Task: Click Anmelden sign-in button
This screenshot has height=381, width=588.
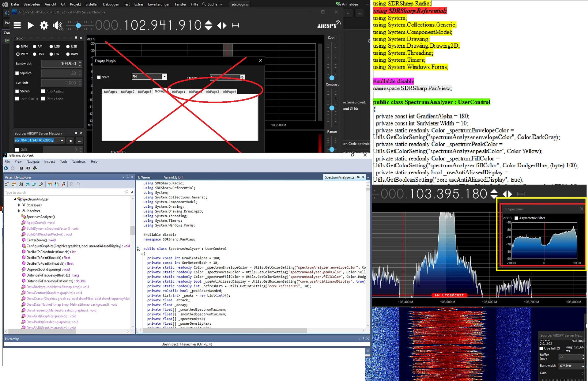Action: point(347,4)
